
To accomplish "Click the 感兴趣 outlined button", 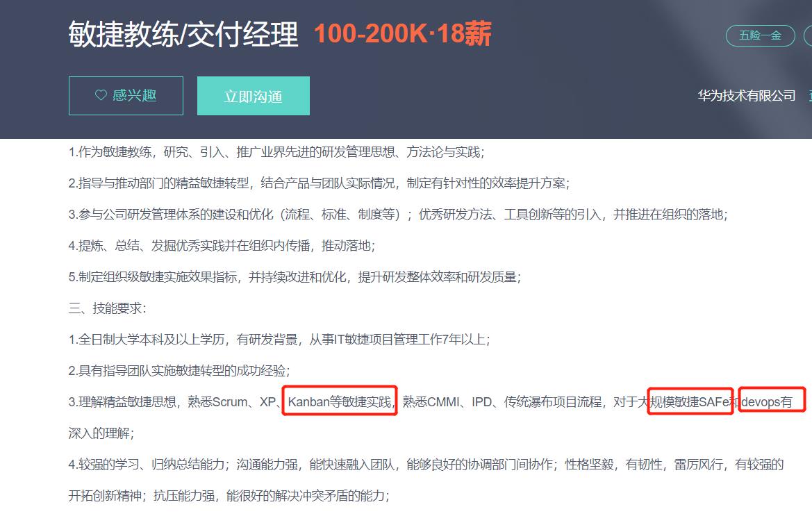I will pos(126,95).
